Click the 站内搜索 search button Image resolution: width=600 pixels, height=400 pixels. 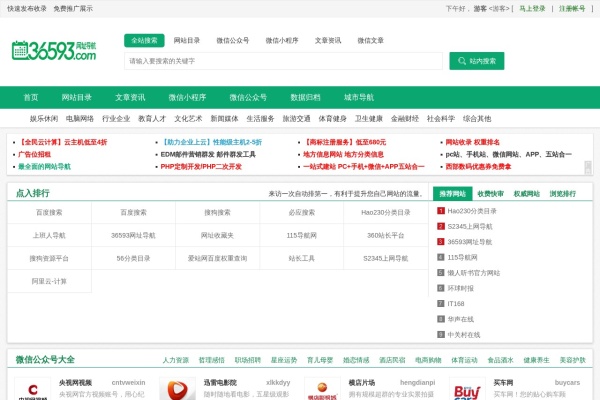(476, 61)
